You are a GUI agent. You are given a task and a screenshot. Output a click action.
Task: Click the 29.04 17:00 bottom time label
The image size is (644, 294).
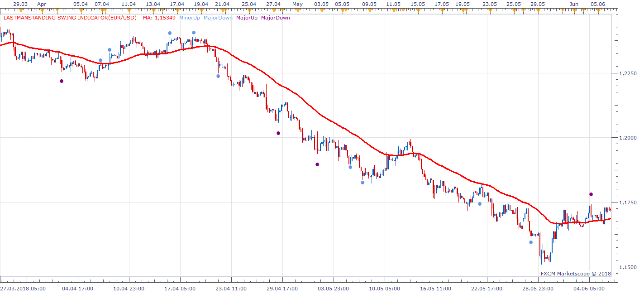[282, 288]
